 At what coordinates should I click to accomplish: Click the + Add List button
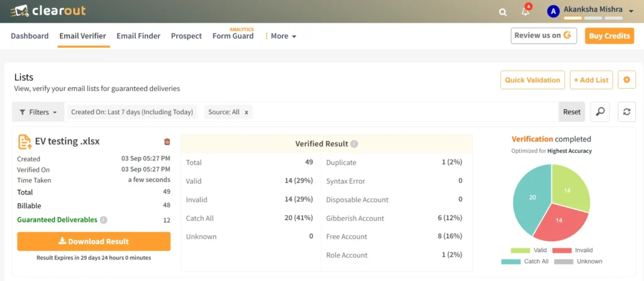tap(591, 80)
